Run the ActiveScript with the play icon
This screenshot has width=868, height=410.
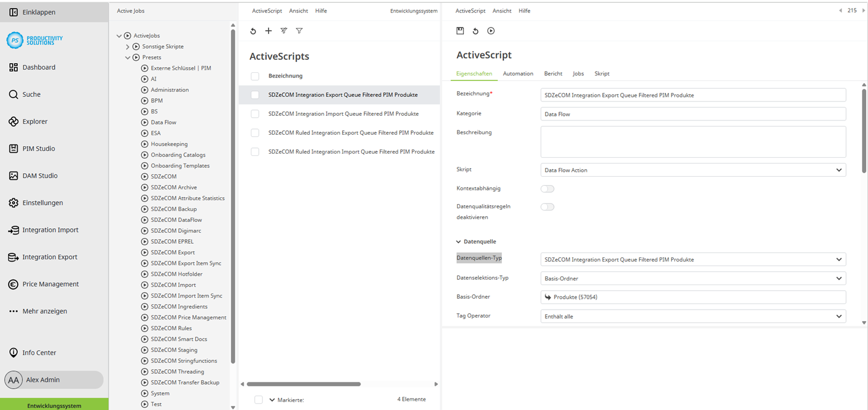tap(491, 31)
